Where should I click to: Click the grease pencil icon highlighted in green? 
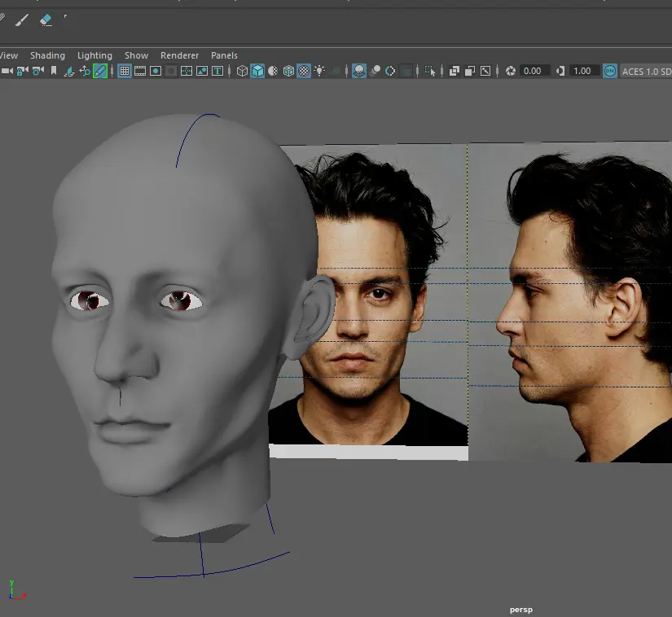coord(100,72)
